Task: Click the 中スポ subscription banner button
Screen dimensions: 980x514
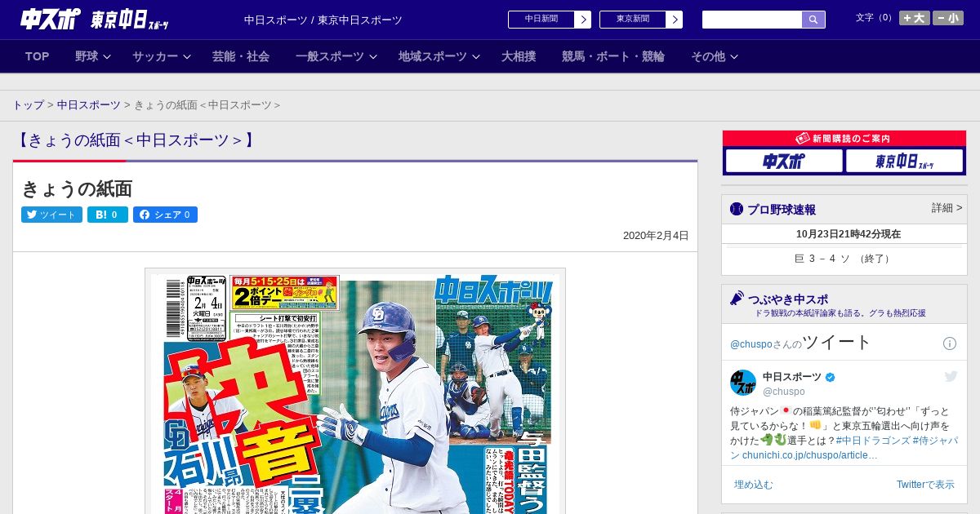Action: pyautogui.click(x=783, y=161)
